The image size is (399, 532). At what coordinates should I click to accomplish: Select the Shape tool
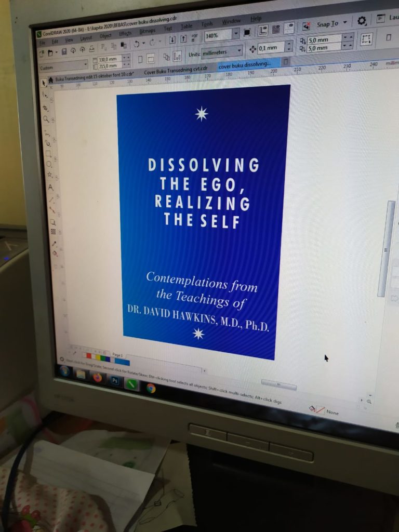46,96
